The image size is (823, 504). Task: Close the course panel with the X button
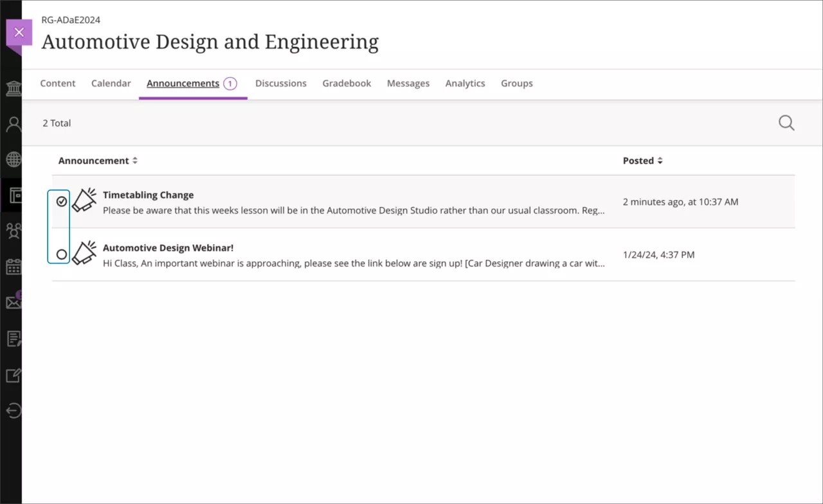(19, 32)
